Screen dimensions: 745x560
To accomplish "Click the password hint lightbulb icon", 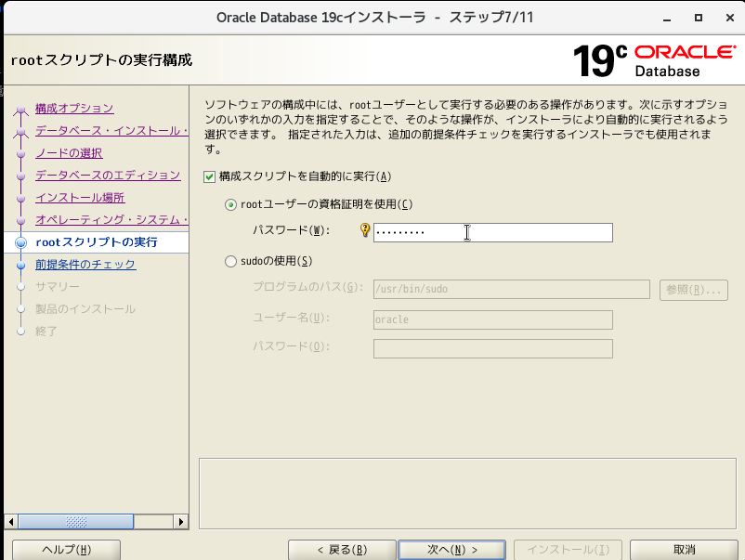I will [x=365, y=230].
